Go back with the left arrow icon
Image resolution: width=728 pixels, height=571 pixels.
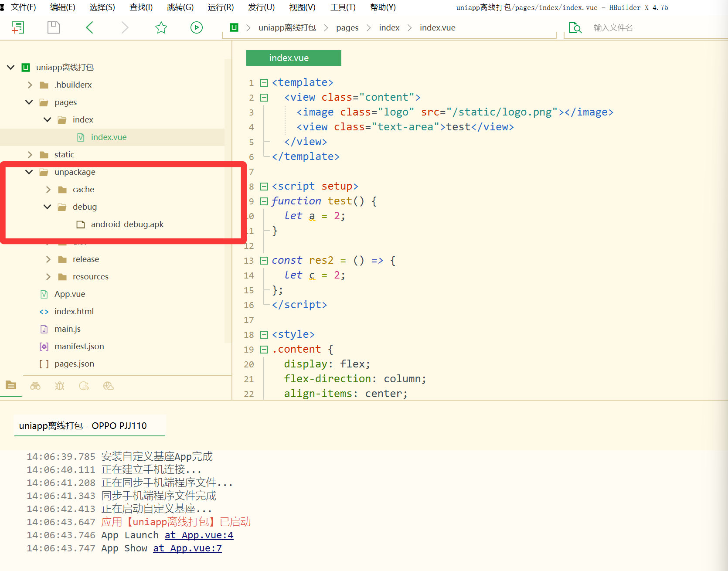click(x=89, y=27)
